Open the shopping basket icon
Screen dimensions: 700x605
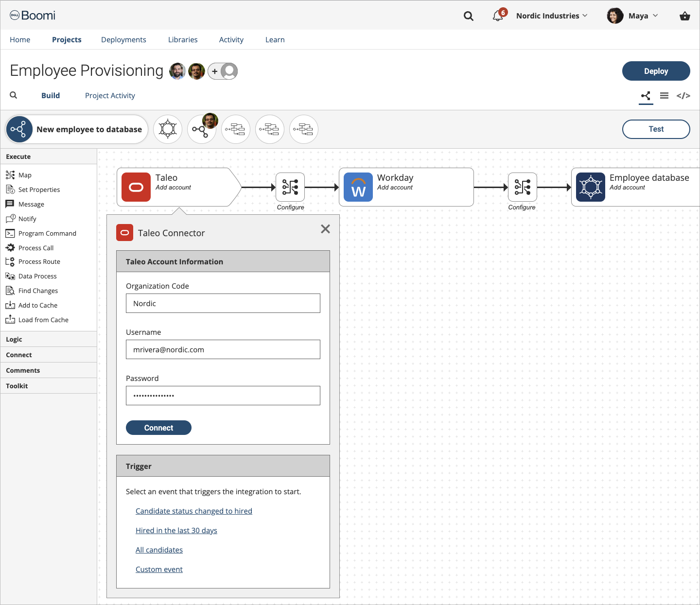tap(685, 16)
